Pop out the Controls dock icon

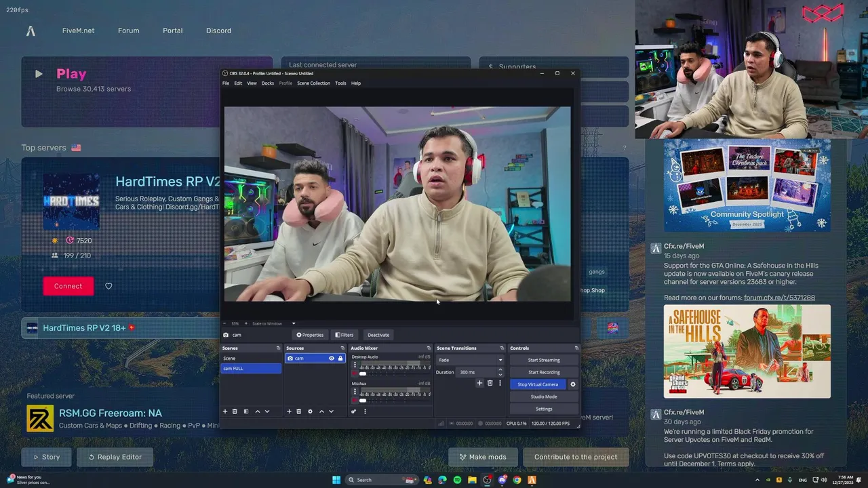(576, 348)
